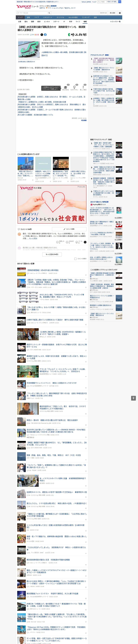This screenshot has height=644, width=138.
Task: Expand first comment with もっと見る link
Action: 33,238
